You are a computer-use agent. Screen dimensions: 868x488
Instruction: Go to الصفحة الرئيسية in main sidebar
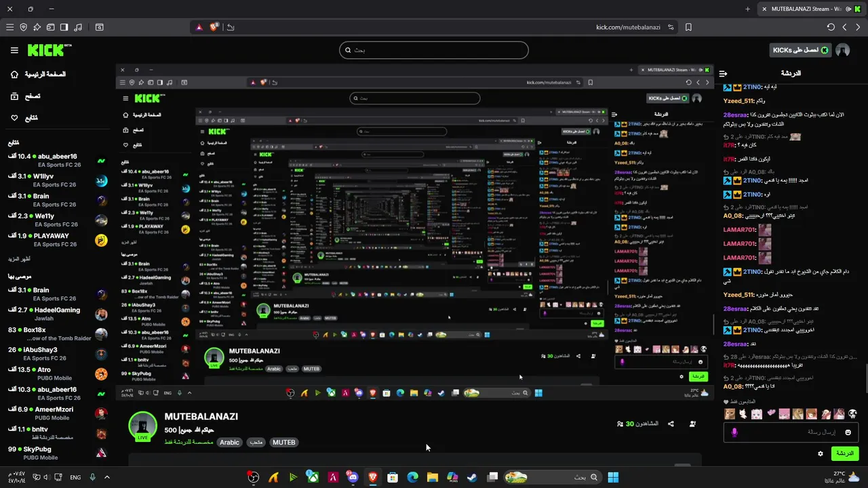[x=38, y=74]
